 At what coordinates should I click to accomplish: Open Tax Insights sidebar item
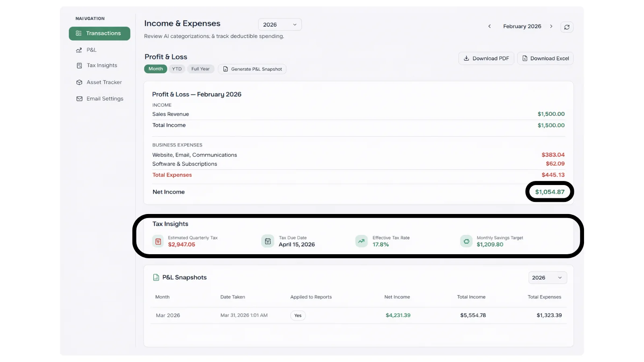pos(97,65)
